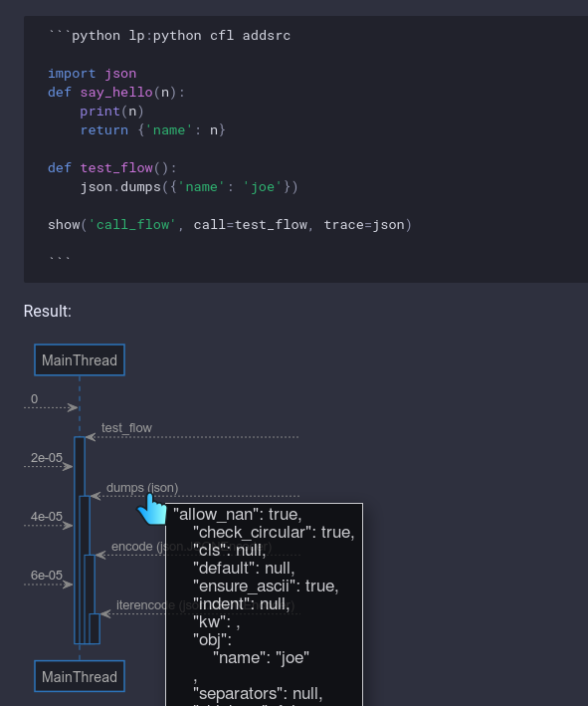Click the dumps (json) call label

(x=142, y=488)
